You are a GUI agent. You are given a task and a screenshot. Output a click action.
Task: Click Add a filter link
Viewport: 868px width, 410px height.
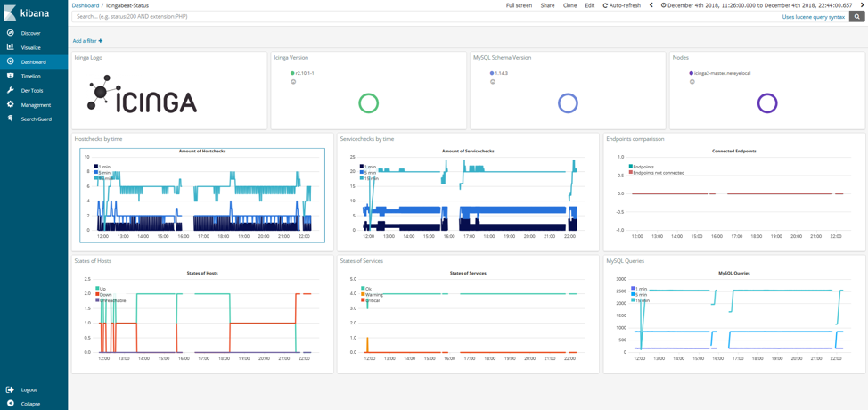pyautogui.click(x=84, y=41)
